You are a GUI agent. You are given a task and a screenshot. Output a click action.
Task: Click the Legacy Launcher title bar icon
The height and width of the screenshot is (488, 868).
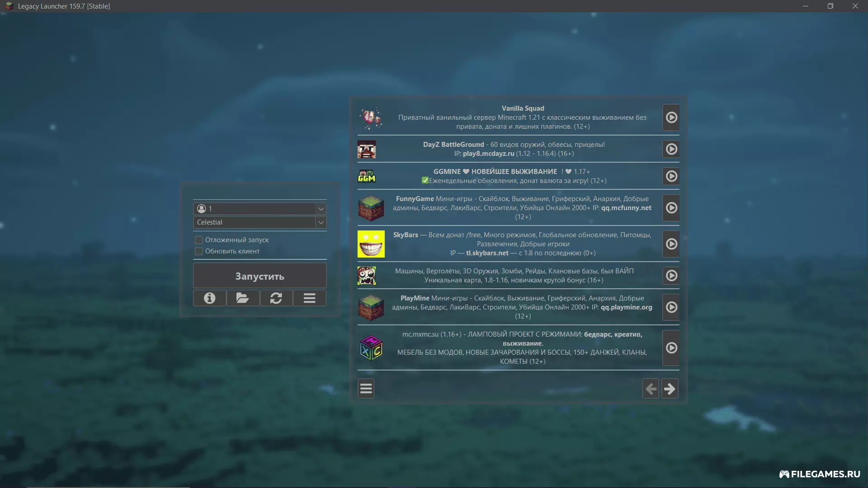(9, 6)
